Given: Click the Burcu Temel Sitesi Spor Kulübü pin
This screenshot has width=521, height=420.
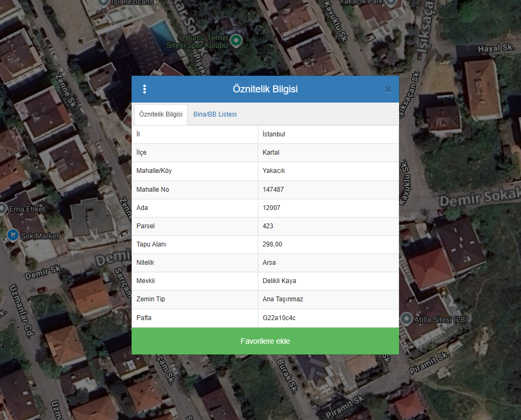Looking at the screenshot, I should tap(235, 40).
